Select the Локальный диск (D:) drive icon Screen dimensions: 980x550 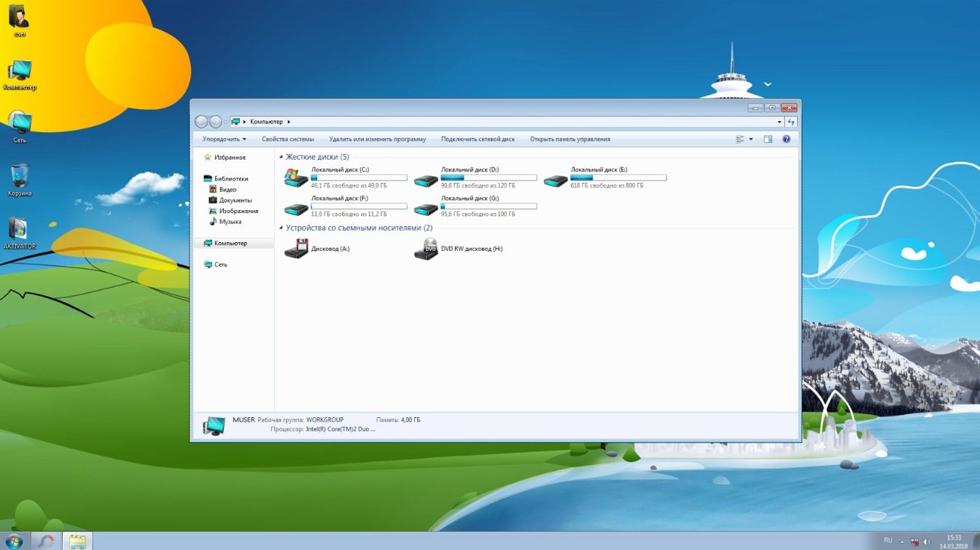[426, 180]
